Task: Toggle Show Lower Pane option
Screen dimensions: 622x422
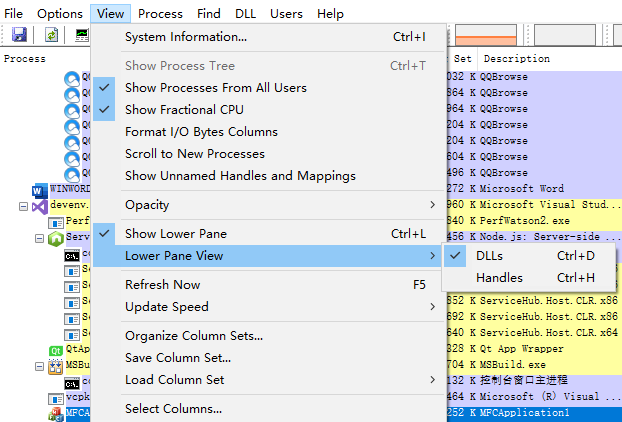Action: point(268,234)
